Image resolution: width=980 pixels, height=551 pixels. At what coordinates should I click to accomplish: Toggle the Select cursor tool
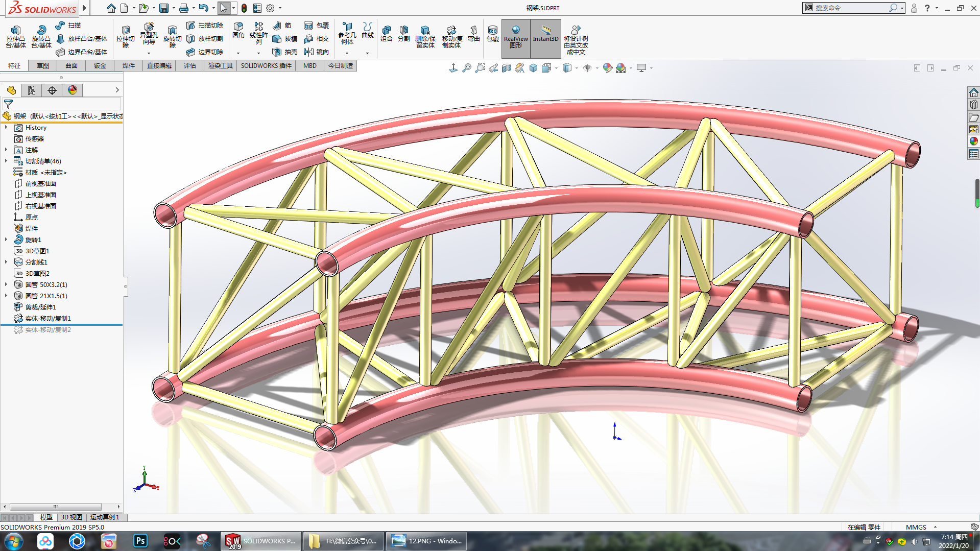coord(223,8)
